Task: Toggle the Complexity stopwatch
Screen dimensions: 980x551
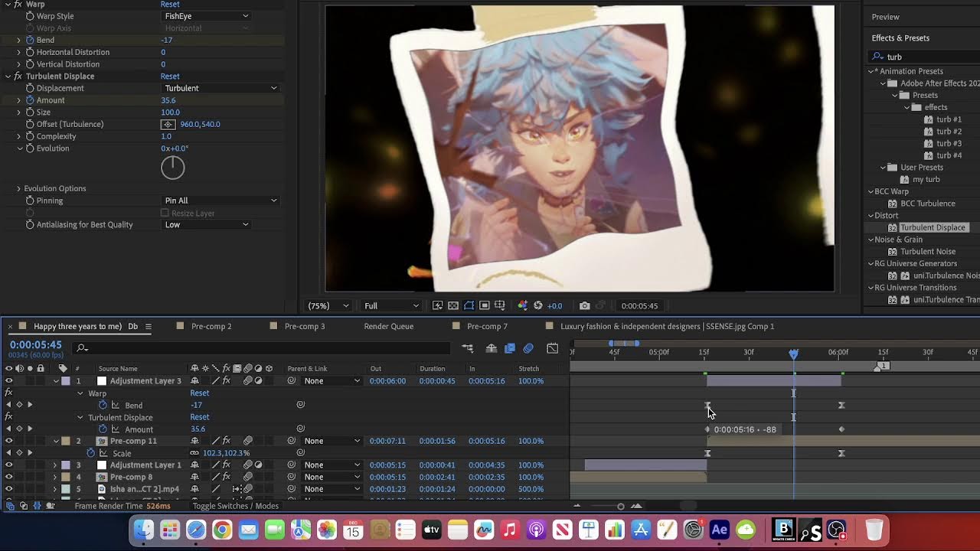Action: (30, 136)
